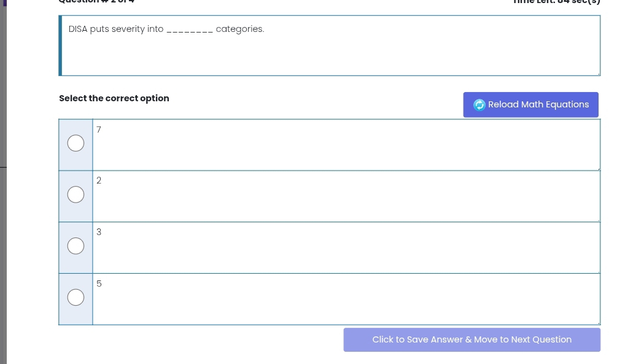
Task: Click inside the answer box showing 5
Action: coord(346,299)
